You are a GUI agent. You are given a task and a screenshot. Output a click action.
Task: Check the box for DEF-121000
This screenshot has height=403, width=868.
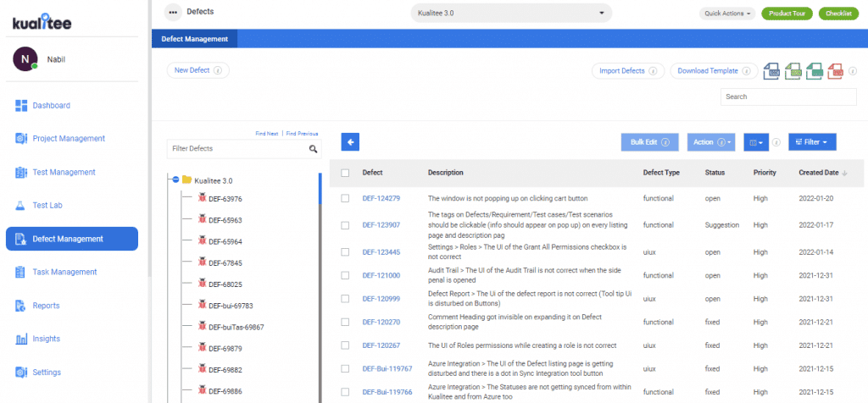tap(346, 275)
